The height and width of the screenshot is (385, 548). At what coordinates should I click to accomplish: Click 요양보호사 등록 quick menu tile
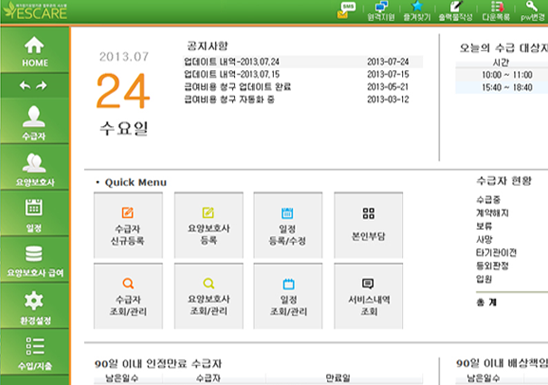(x=209, y=225)
